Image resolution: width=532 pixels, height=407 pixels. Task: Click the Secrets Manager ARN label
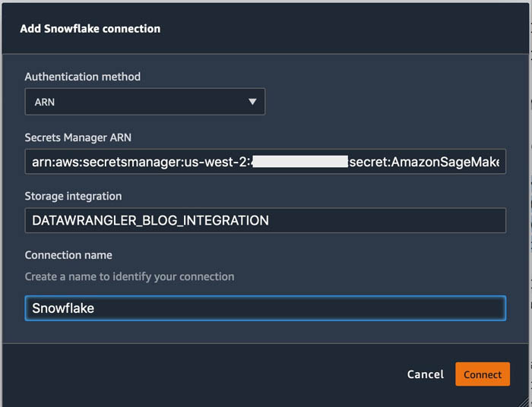tap(78, 137)
